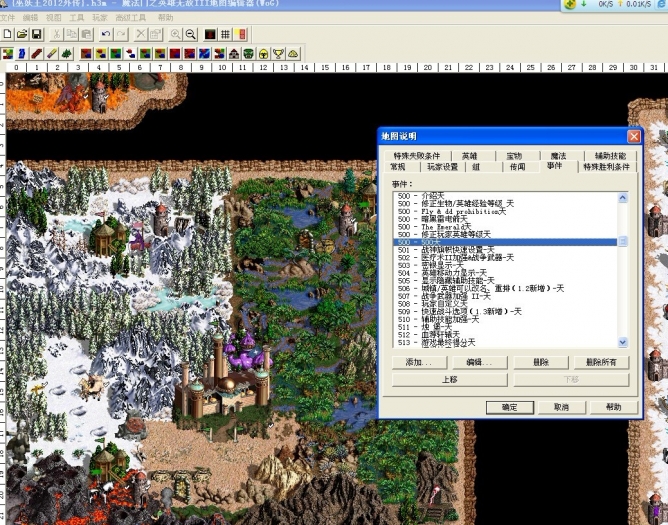This screenshot has width=668, height=525.
Task: Select the yellow treasure pile object icon
Action: [x=293, y=54]
